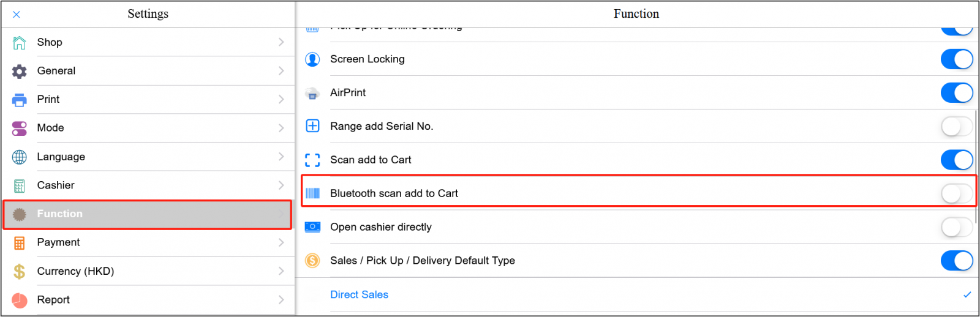Expand the Payment row chevron

click(x=281, y=242)
